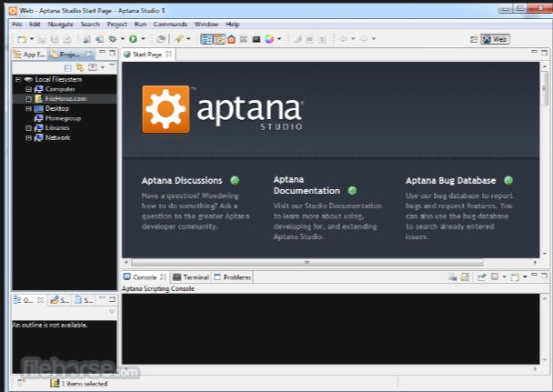This screenshot has width=553, height=392.
Task: Click Collapse All icon in Project panel
Action: click(x=67, y=67)
